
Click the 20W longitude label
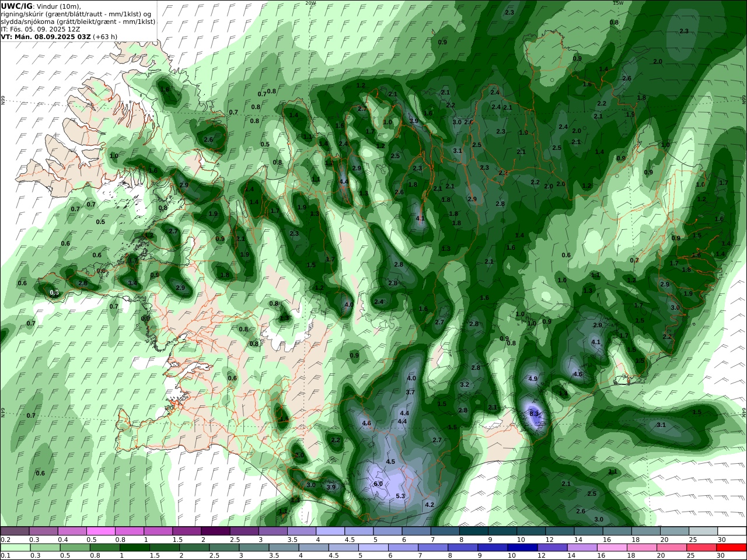point(310,3)
